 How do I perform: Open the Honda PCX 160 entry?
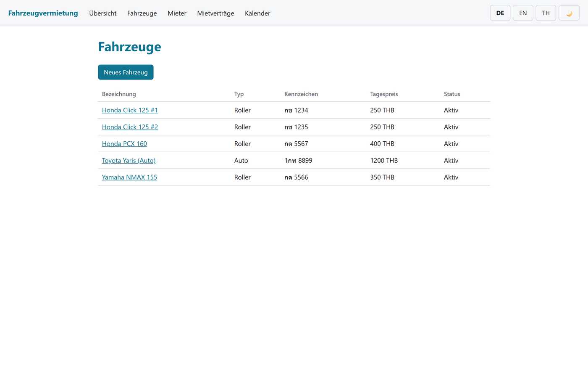[124, 144]
